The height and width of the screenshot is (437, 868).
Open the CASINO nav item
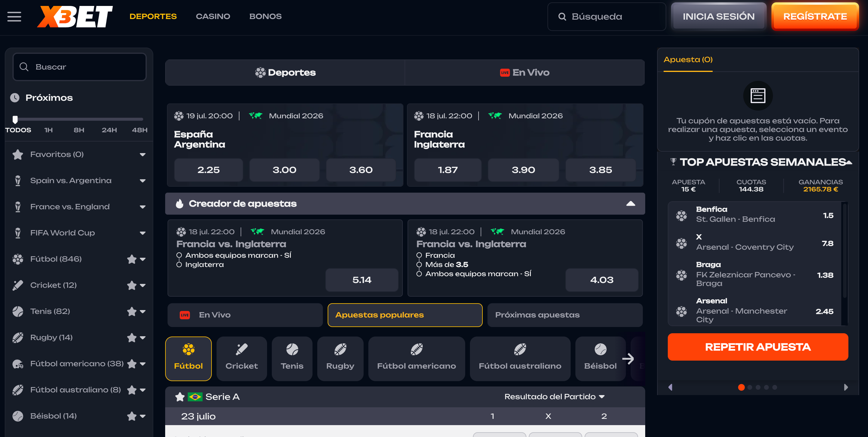pyautogui.click(x=213, y=17)
